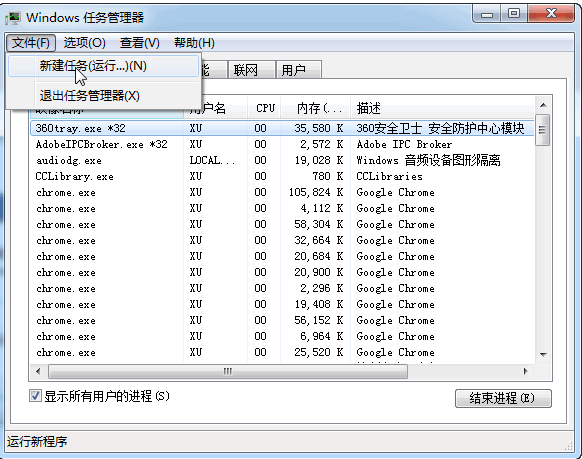
Task: Click the 2,572 K memory value
Action: [321, 144]
